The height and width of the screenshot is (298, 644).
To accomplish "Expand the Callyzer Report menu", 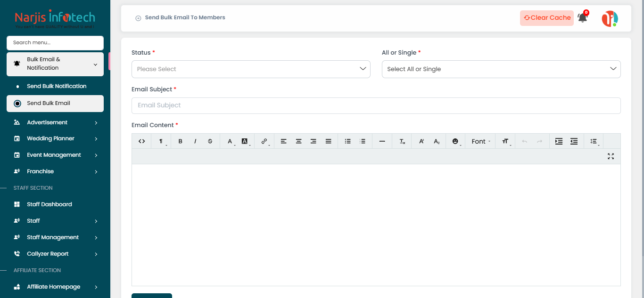I will (55, 254).
